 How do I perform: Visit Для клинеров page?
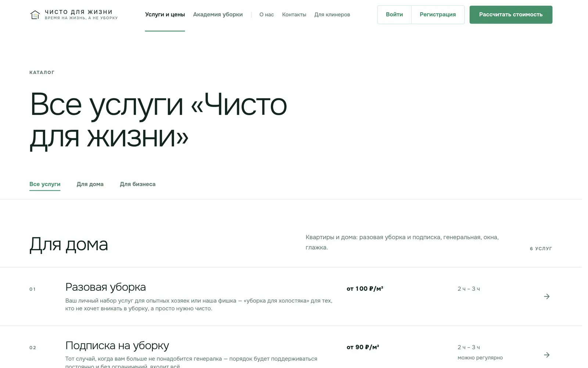point(332,15)
